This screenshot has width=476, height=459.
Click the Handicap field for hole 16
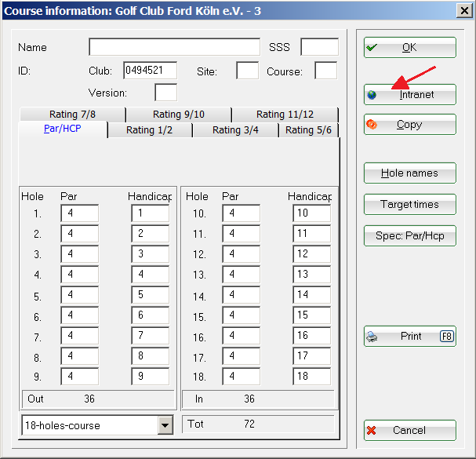tap(312, 336)
